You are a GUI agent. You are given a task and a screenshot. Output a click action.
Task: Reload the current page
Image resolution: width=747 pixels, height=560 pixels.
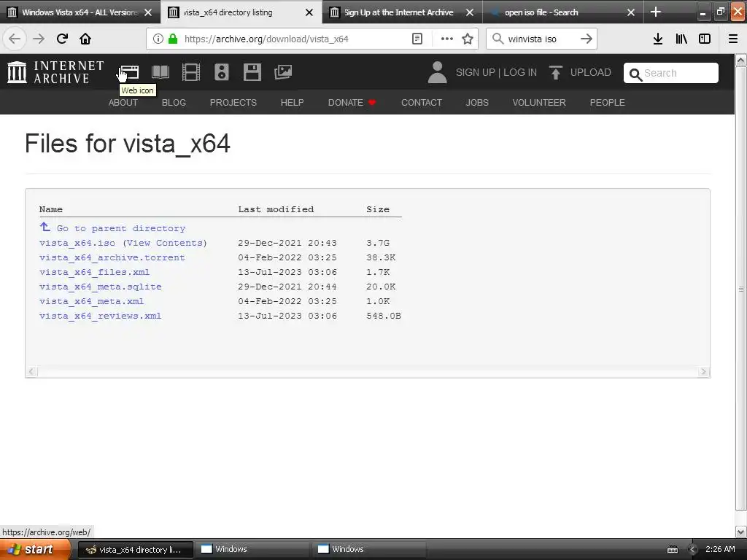pos(62,39)
